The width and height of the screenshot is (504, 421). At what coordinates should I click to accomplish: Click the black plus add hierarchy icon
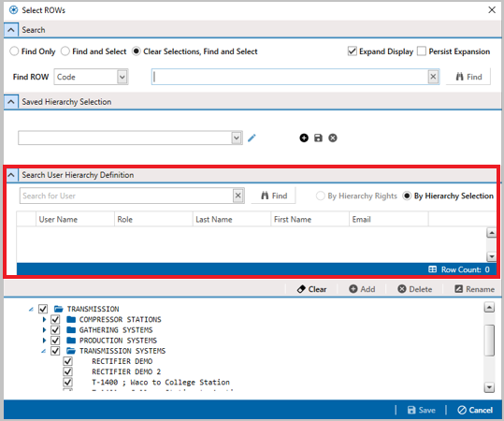click(x=304, y=138)
